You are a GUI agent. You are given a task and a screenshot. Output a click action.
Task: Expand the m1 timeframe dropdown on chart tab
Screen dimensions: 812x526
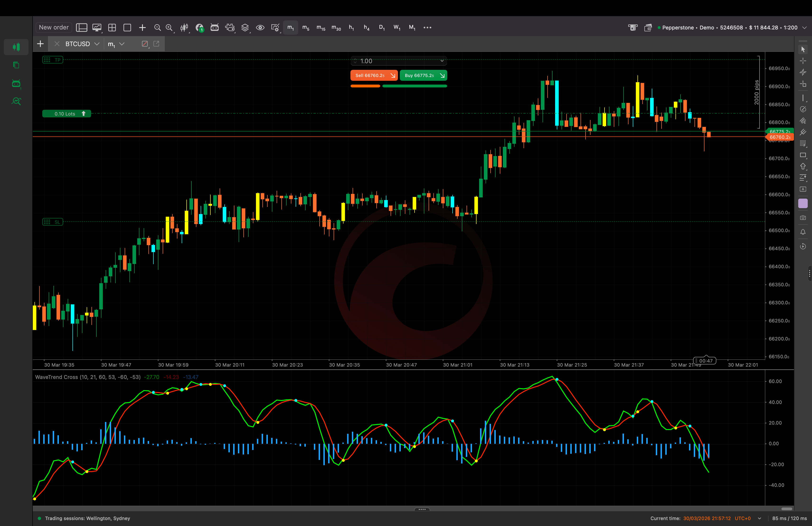click(122, 44)
